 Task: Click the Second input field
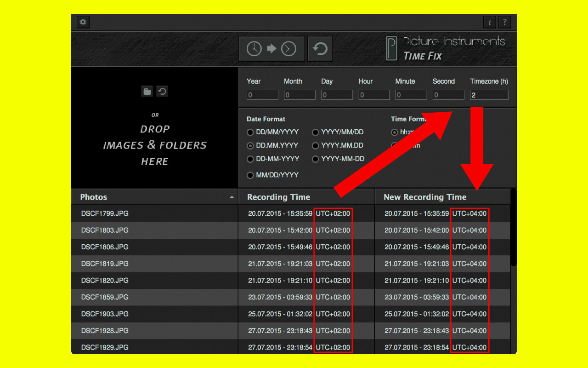448,95
